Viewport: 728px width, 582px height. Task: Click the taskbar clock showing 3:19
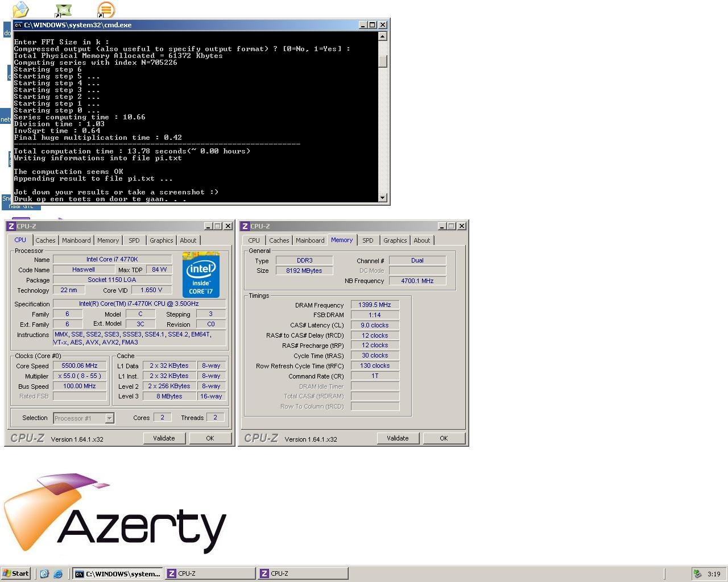tap(714, 574)
